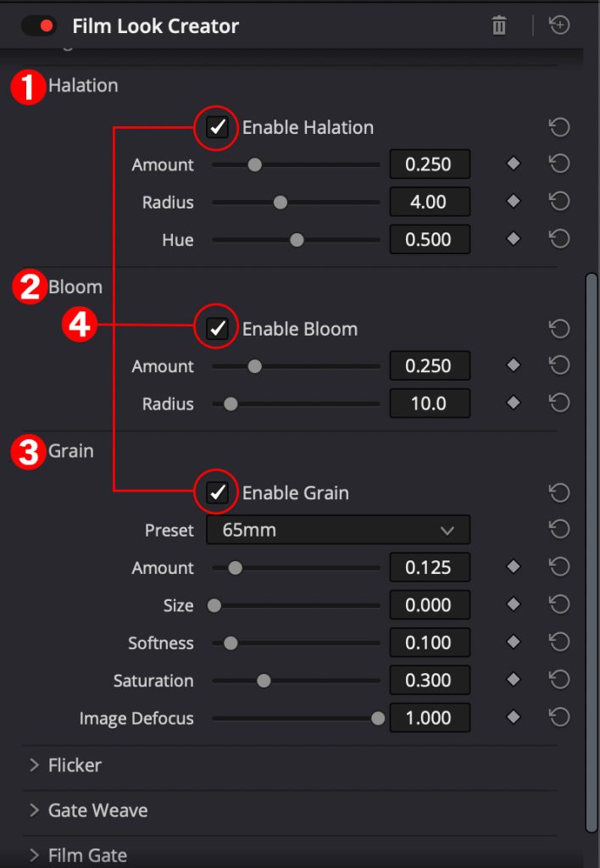Click the Grain Amount value field

430,567
